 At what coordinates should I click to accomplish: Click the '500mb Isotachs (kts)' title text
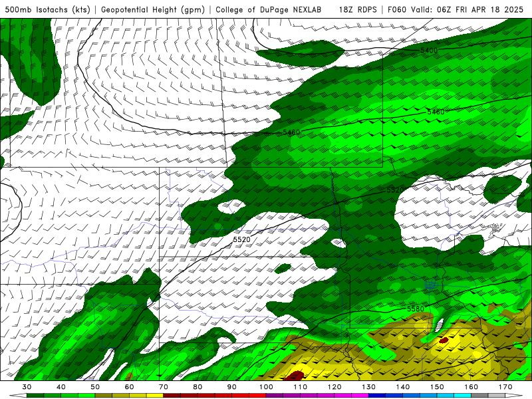[x=48, y=10]
